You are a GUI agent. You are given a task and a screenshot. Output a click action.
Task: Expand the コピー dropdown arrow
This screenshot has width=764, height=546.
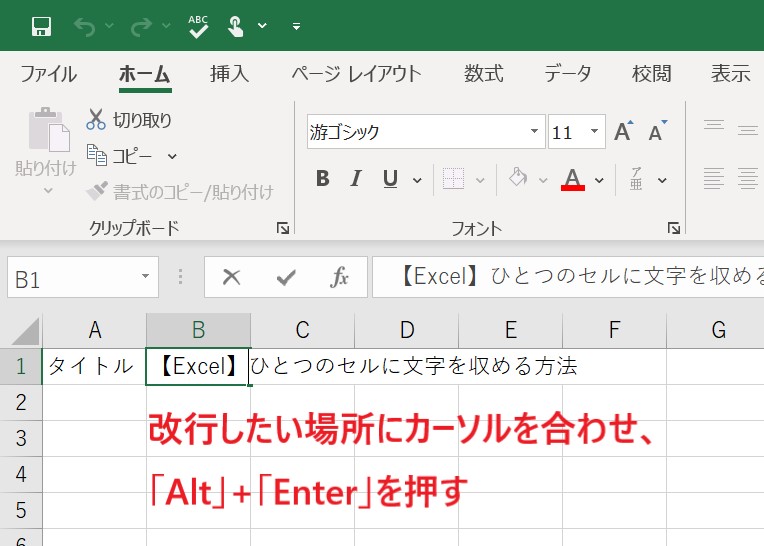click(x=172, y=156)
